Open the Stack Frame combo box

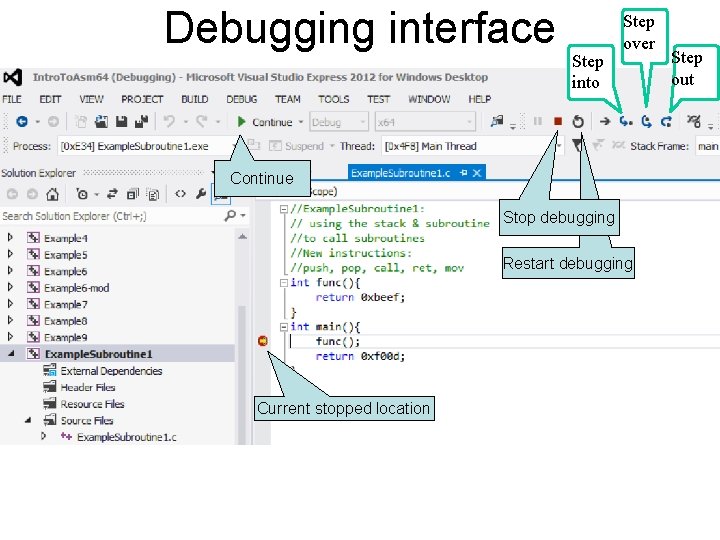[x=707, y=146]
